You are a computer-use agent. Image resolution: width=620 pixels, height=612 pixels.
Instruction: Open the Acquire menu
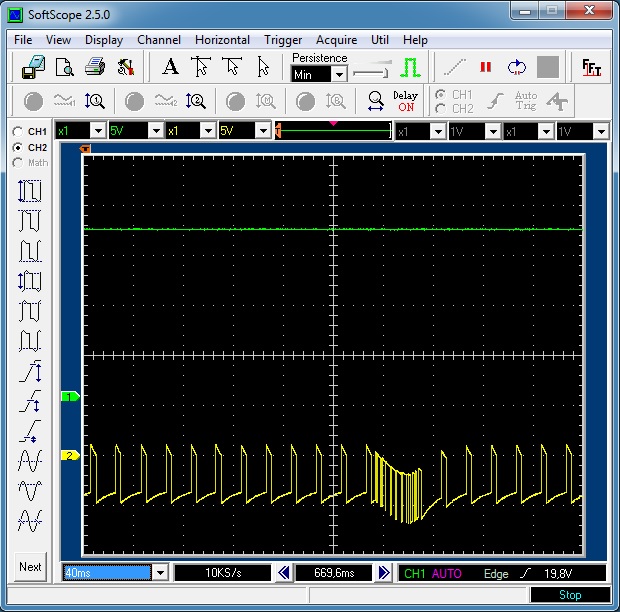click(x=336, y=40)
